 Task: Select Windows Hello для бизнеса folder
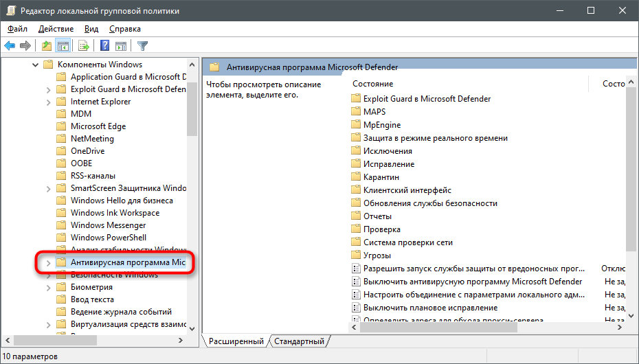pos(115,201)
